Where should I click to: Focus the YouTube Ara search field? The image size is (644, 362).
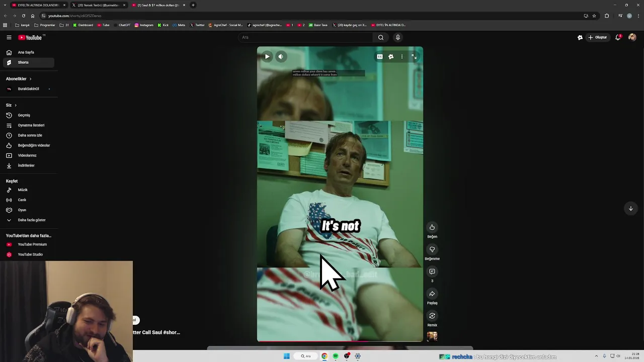[x=306, y=37]
